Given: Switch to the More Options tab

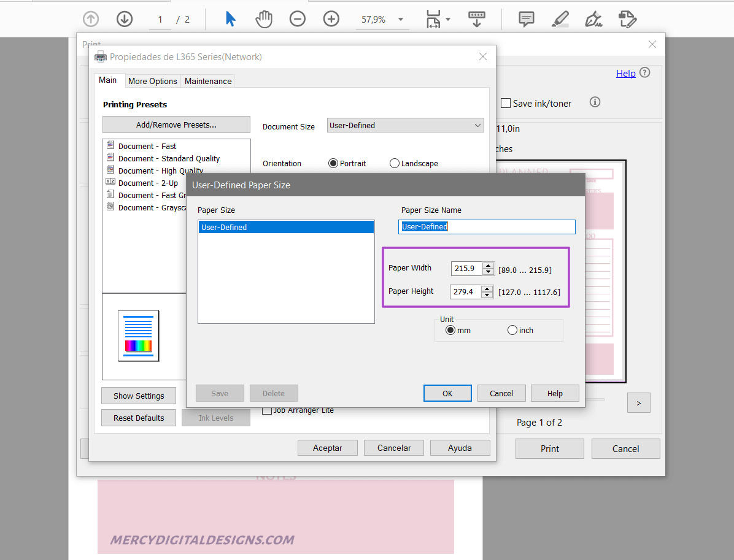Looking at the screenshot, I should (152, 80).
